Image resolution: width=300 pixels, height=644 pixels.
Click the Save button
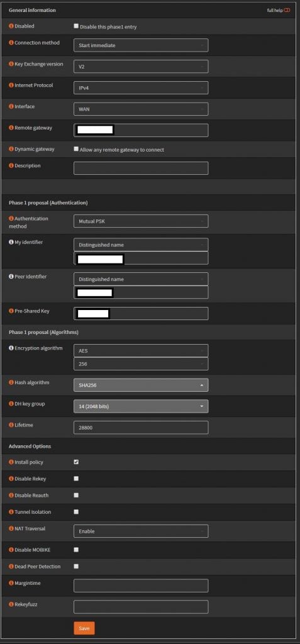tap(84, 628)
